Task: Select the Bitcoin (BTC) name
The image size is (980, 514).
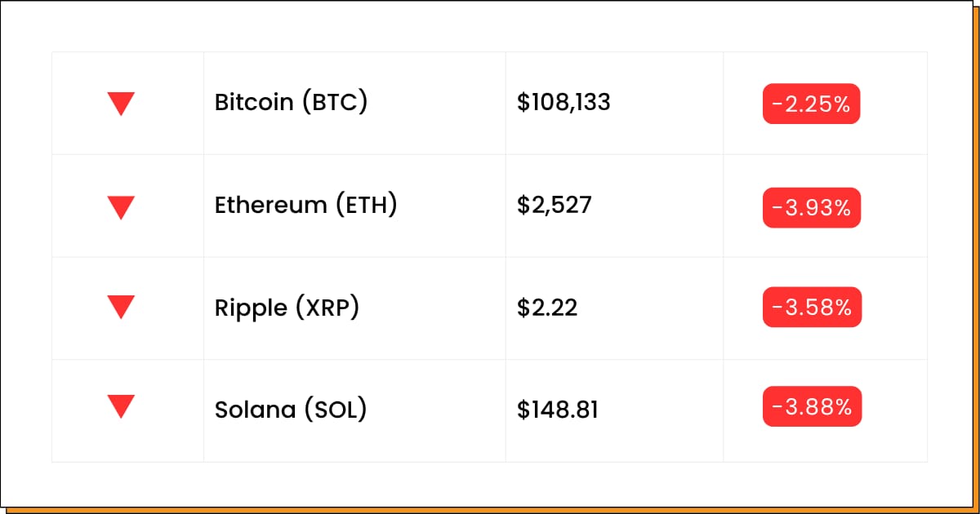Action: (x=292, y=103)
